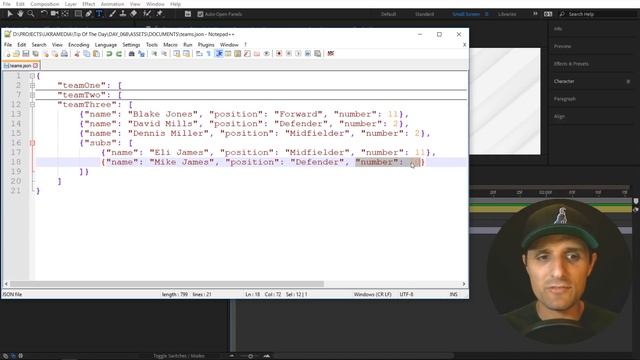Click the Cut scissors icon in Notepad++
Image resolution: width=640 pixels, height=360 pixels.
pos(77,54)
